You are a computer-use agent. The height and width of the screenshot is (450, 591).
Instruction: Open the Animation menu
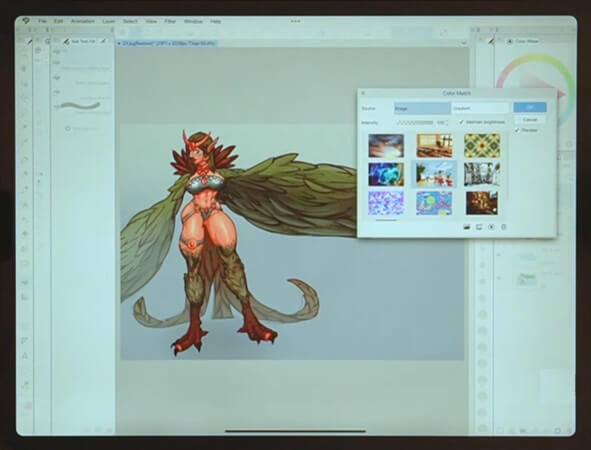pyautogui.click(x=83, y=21)
